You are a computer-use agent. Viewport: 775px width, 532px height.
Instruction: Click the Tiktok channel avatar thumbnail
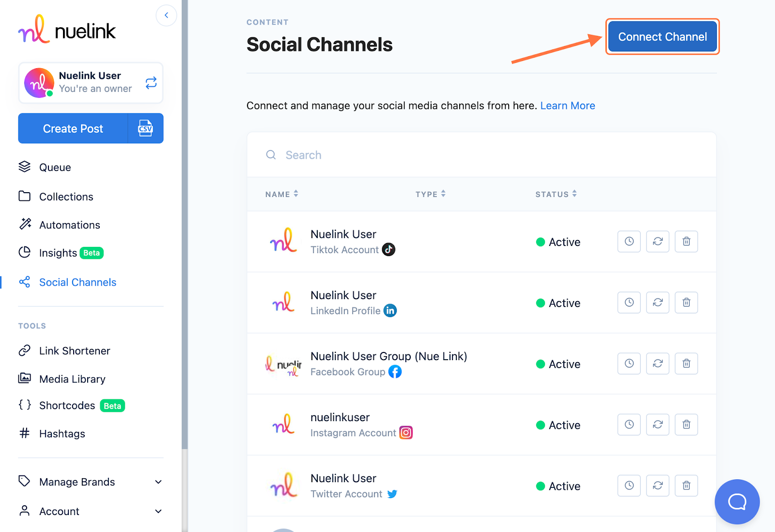coord(283,241)
